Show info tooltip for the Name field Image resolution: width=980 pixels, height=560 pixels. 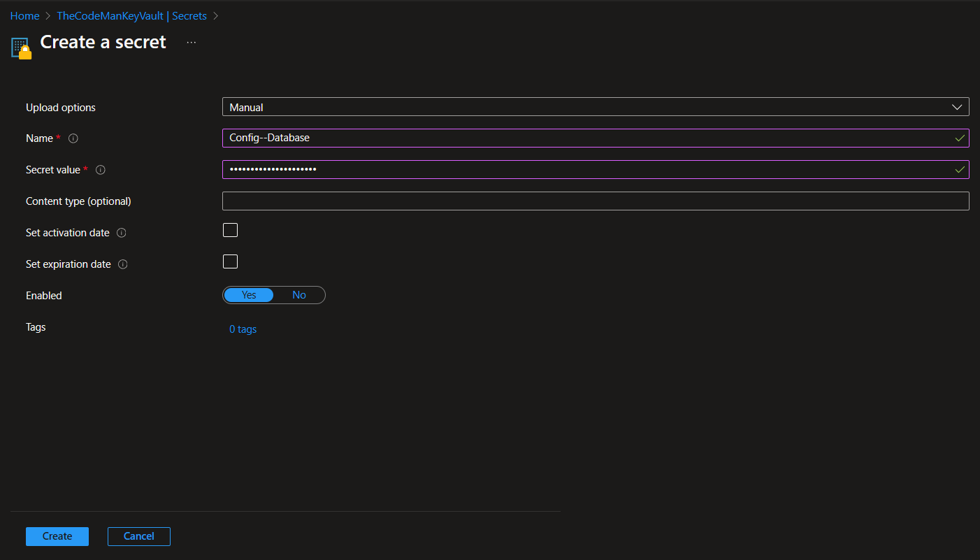click(73, 138)
